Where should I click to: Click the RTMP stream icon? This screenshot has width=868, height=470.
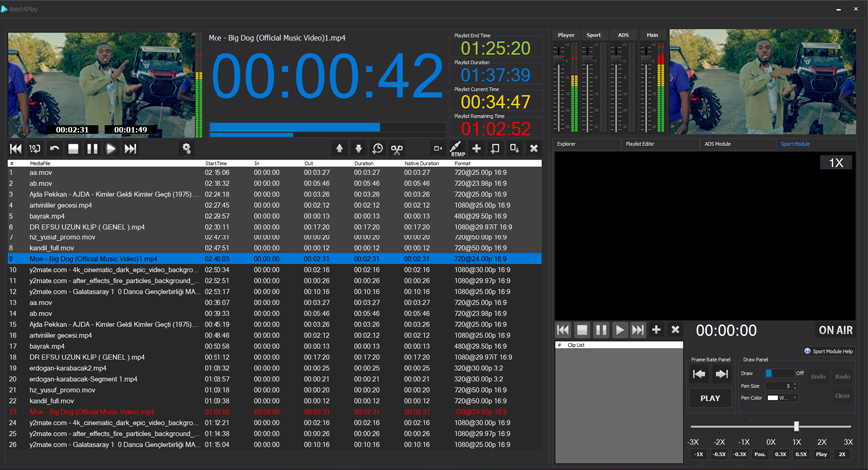click(x=456, y=149)
